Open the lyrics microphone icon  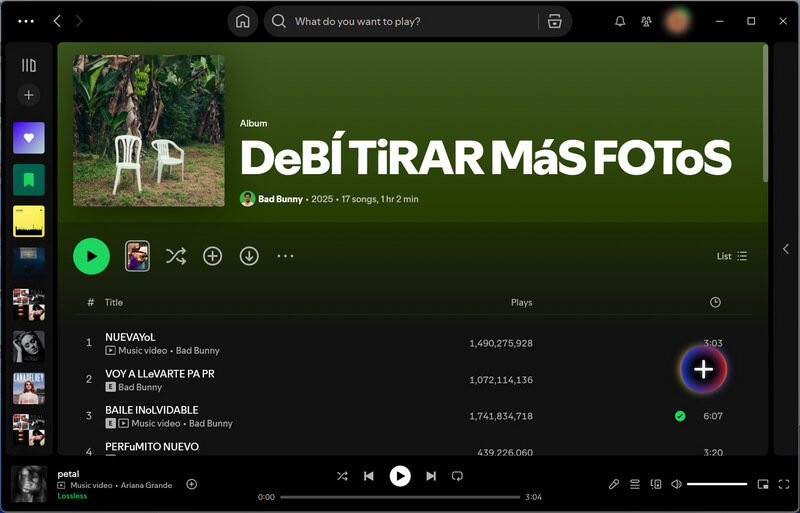614,484
